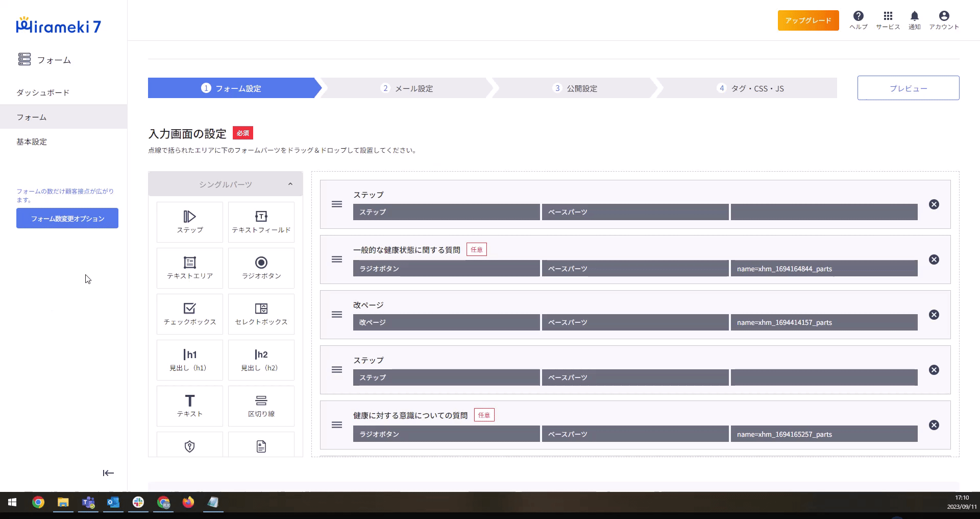
Task: Click the アップグレード button
Action: 808,20
